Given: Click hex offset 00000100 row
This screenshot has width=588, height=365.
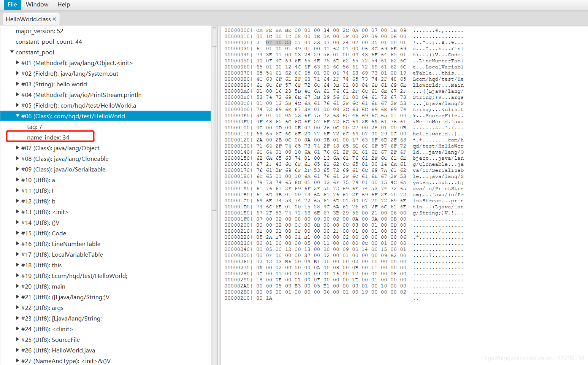Looking at the screenshot, I should point(237,128).
